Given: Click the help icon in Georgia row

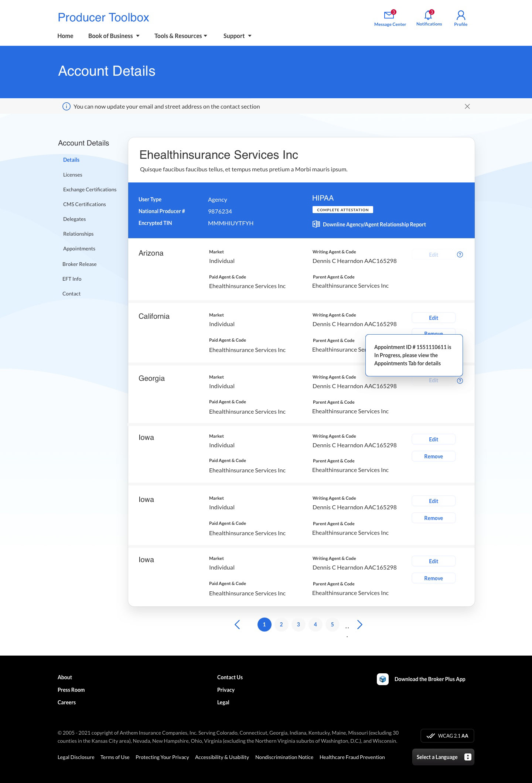Looking at the screenshot, I should pos(460,381).
